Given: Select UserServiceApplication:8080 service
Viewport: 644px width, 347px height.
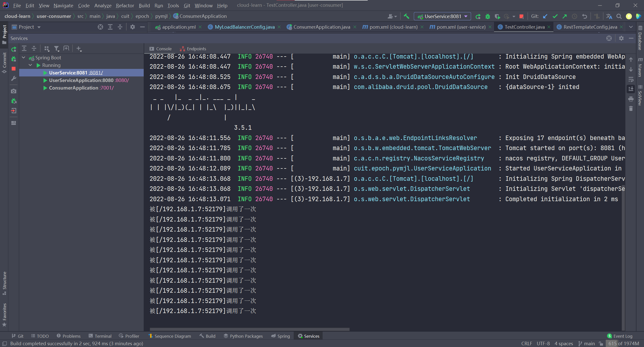Looking at the screenshot, I should pyautogui.click(x=81, y=80).
